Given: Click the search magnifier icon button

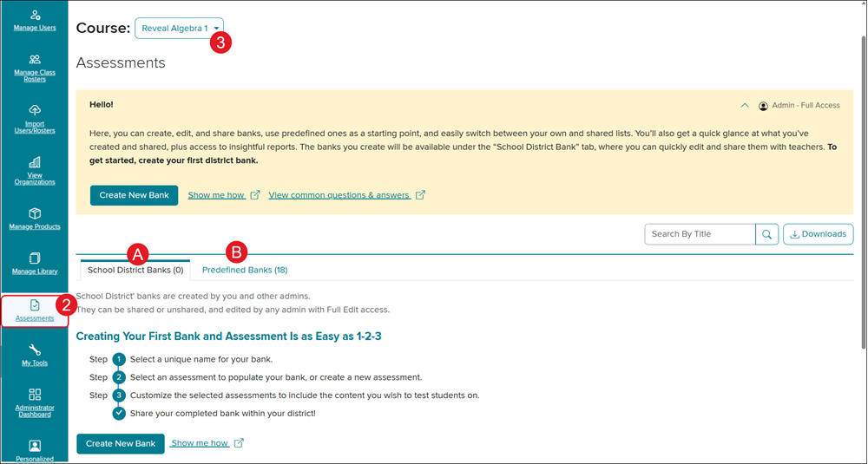Looking at the screenshot, I should pyautogui.click(x=766, y=234).
